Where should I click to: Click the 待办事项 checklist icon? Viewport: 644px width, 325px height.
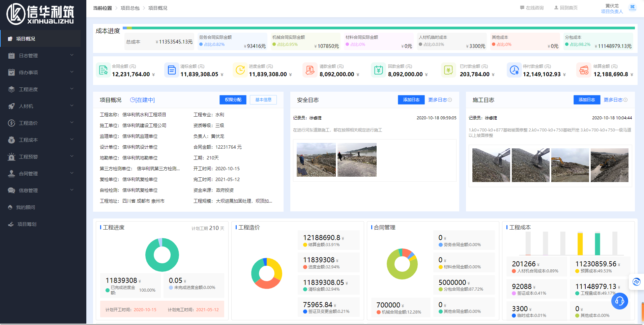click(11, 72)
